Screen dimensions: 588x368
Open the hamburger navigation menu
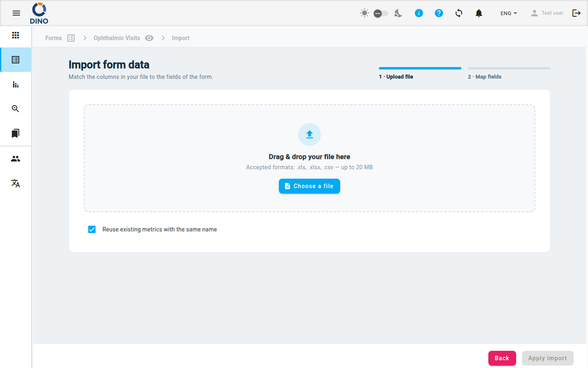point(16,13)
